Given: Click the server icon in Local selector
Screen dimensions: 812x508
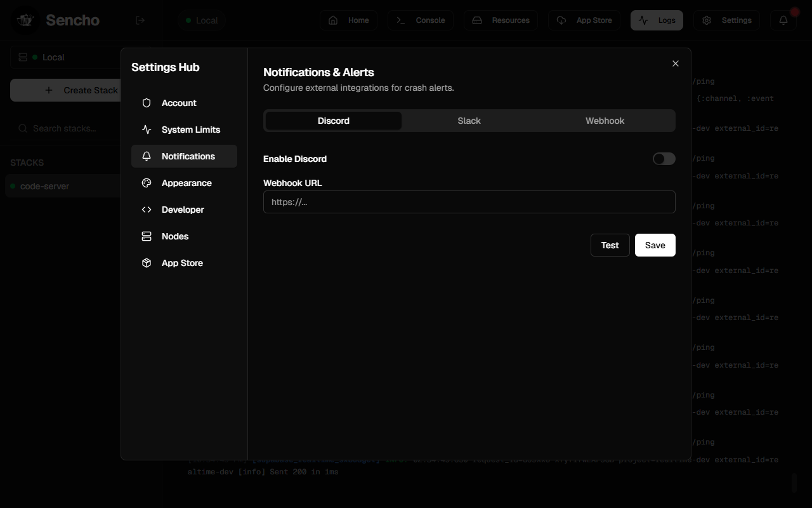Looking at the screenshot, I should point(23,57).
